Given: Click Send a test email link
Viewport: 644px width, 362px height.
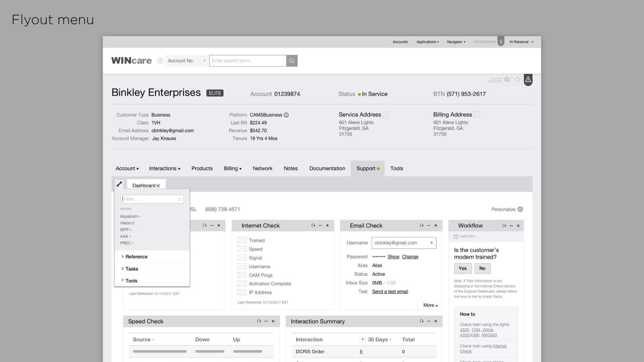Looking at the screenshot, I should pos(390,292).
